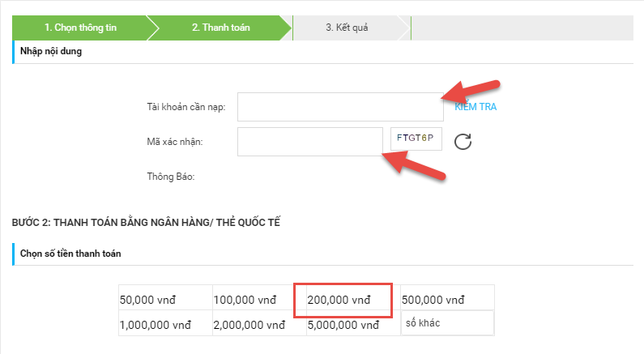Click the số khác amount field
Screen dimensions: 644x354
coord(447,323)
